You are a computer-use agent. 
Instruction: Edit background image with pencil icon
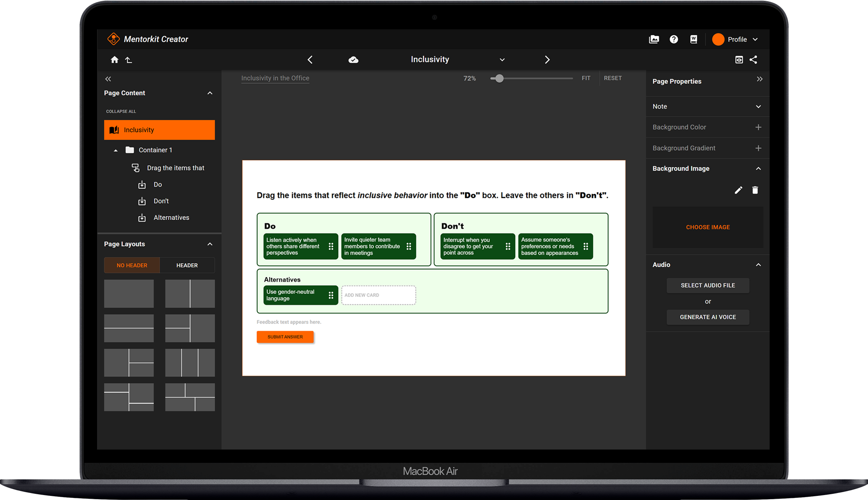[x=738, y=190]
